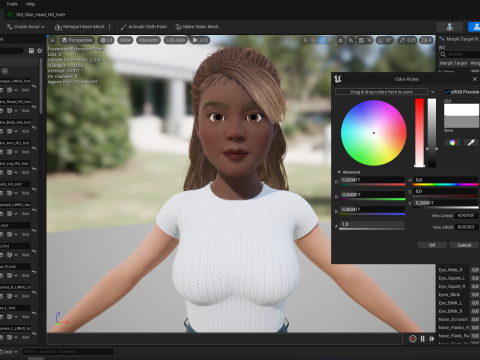Open Reimport Base Mesh options dots
Viewport: 480px width, 360px height.
click(x=110, y=27)
